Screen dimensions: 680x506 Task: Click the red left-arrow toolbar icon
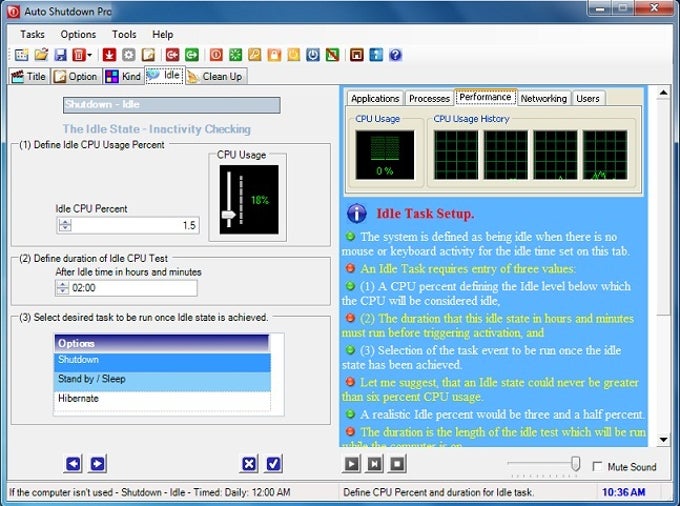point(172,55)
